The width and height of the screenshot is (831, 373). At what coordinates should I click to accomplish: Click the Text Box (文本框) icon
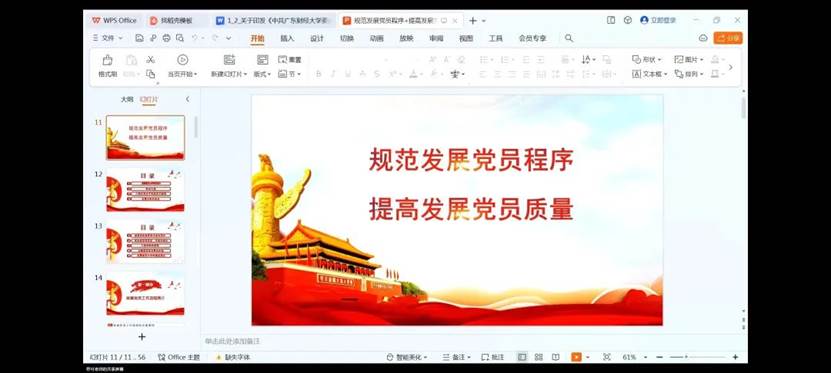pos(637,74)
